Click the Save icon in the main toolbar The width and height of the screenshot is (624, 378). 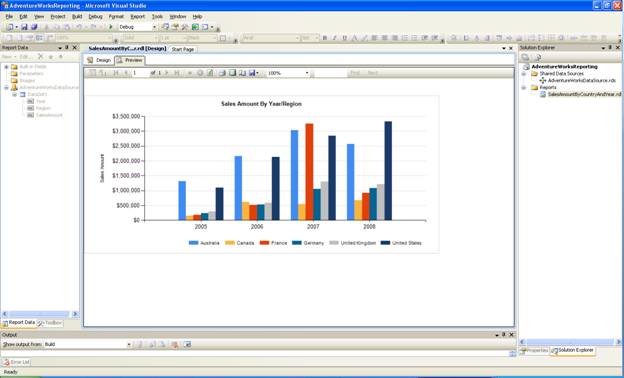coord(24,27)
